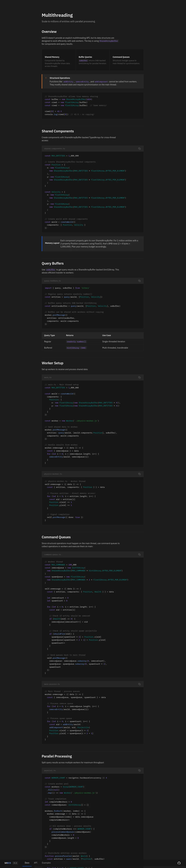Copy the shared-components.ts code block
The width and height of the screenshot is (186, 868).
pos(139,149)
